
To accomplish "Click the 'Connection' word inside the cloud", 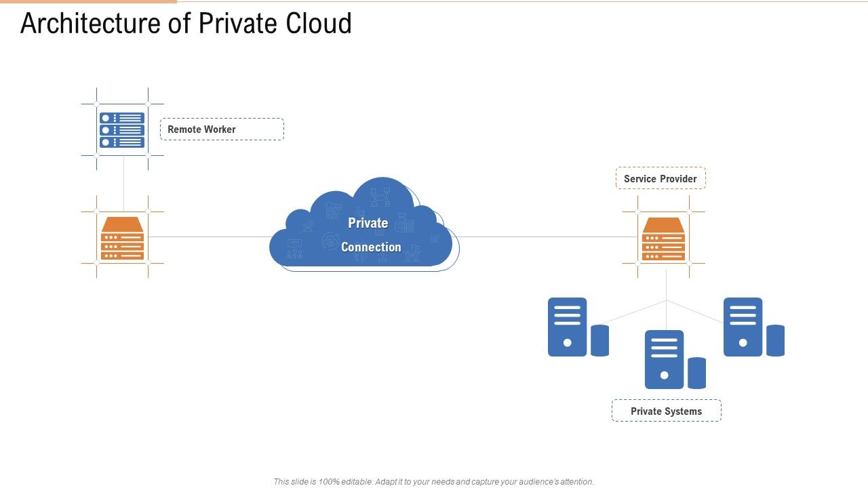I will point(371,247).
